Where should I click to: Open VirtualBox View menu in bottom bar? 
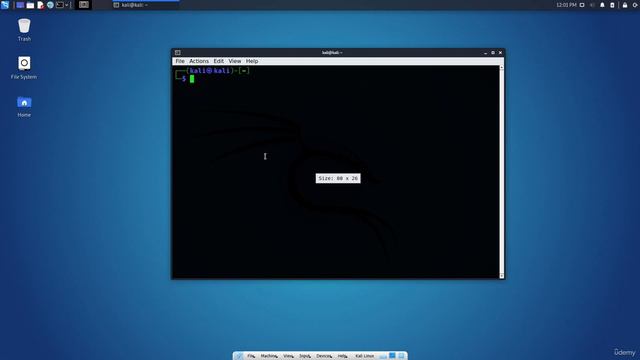(x=288, y=356)
